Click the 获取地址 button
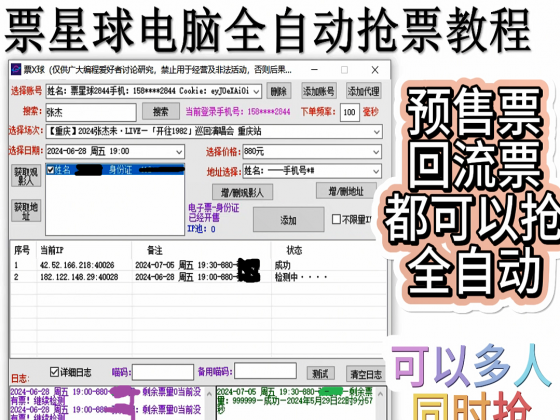Screen dimensions: 560x420 point(26,211)
